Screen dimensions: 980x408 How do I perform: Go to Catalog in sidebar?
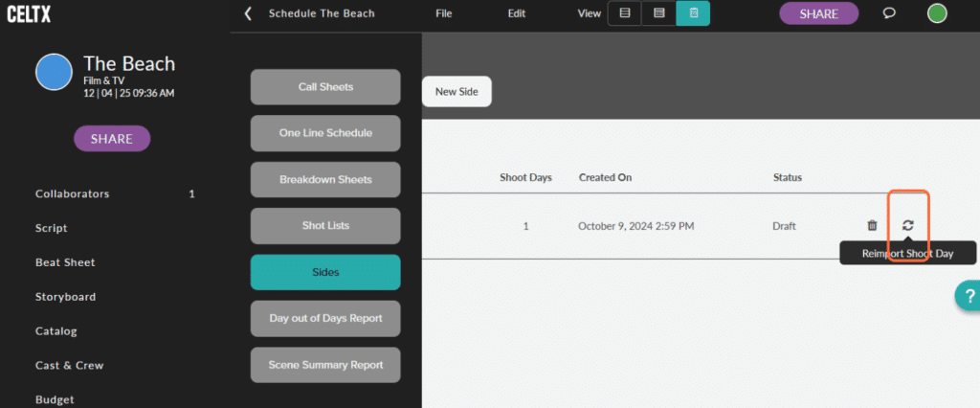pos(56,331)
